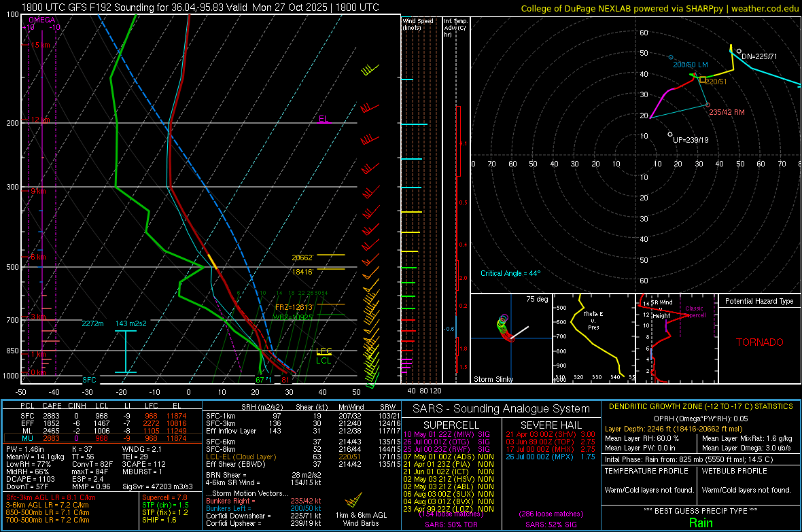Screen dimensions: 802x532
Task: Click the 'FRZ=12613'' freezing level label
Action: click(294, 307)
